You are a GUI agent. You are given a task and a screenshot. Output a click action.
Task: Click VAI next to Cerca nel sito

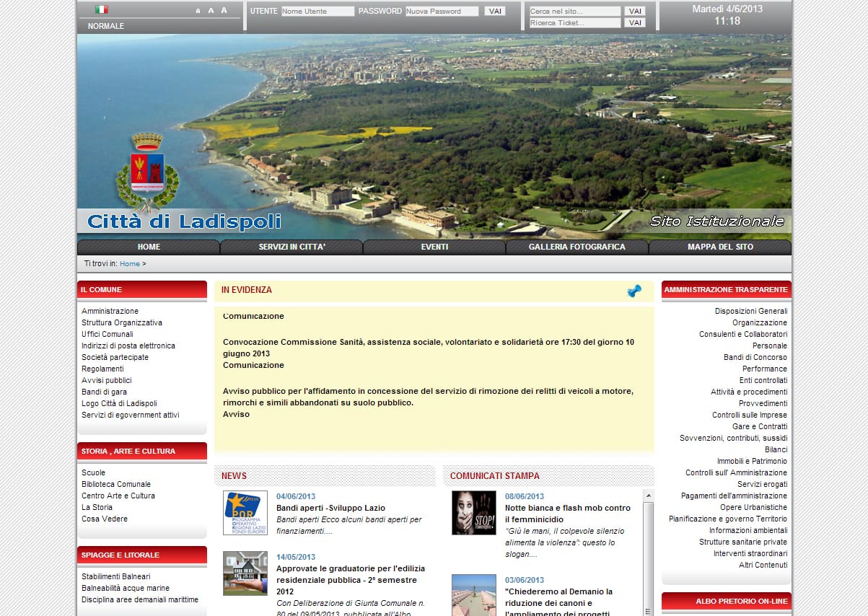click(634, 11)
